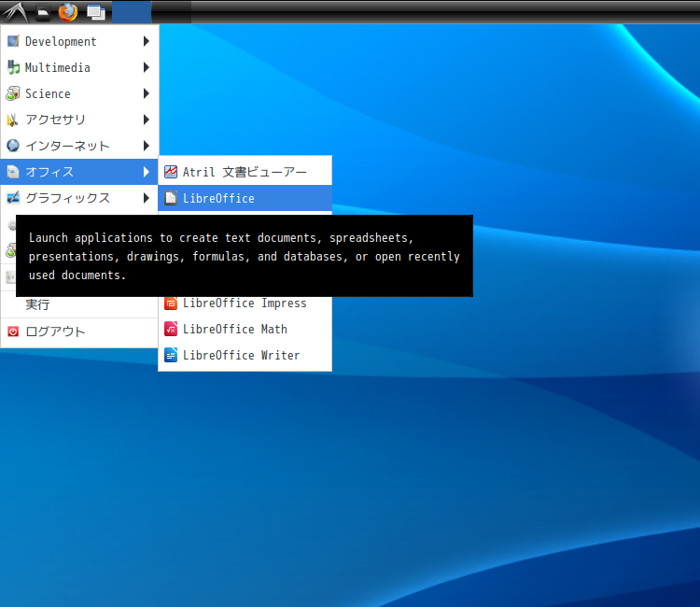Expand the アクセサリ submenu arrow
700x607 pixels.
coord(147,120)
